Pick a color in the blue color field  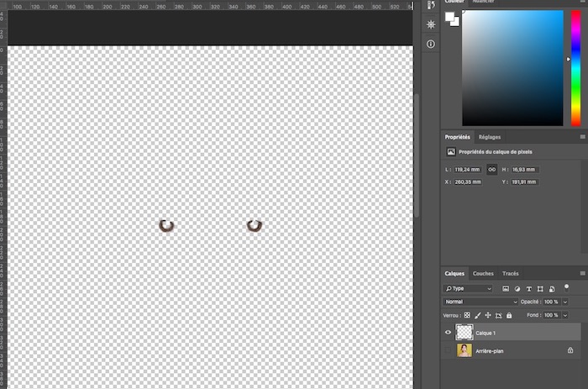click(512, 68)
